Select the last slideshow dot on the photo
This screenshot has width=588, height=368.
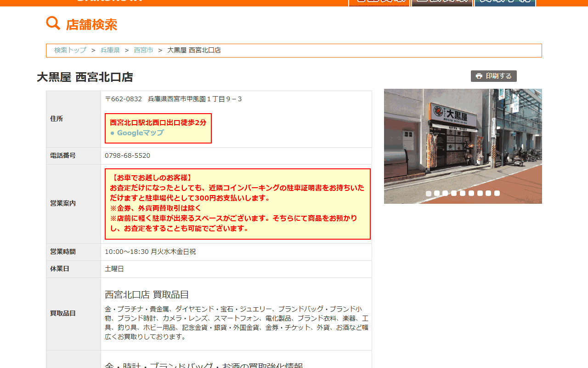[497, 193]
